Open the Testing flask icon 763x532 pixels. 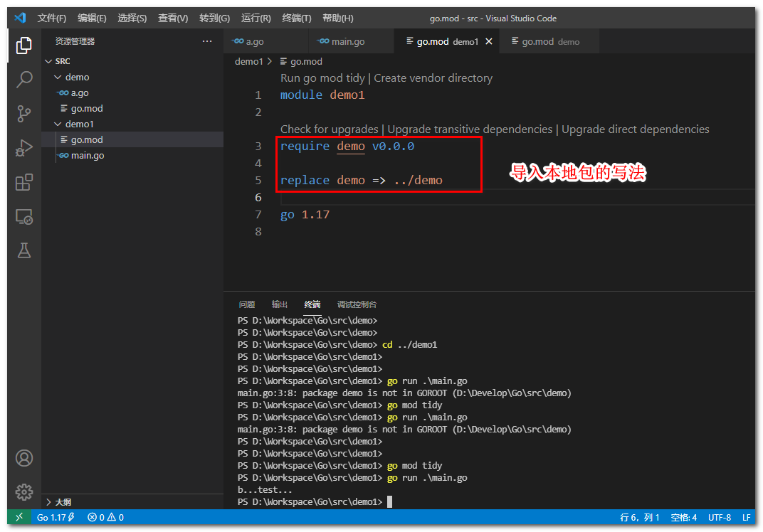click(x=24, y=251)
